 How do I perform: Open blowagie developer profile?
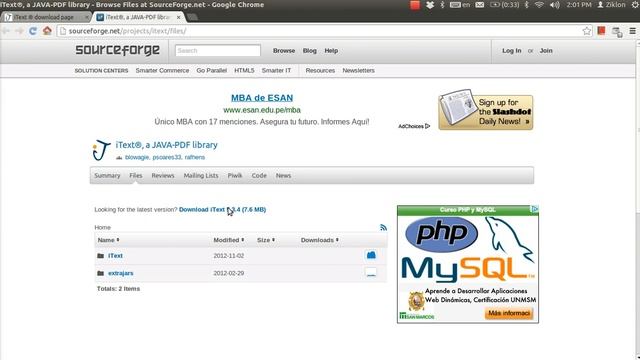pyautogui.click(x=137, y=157)
